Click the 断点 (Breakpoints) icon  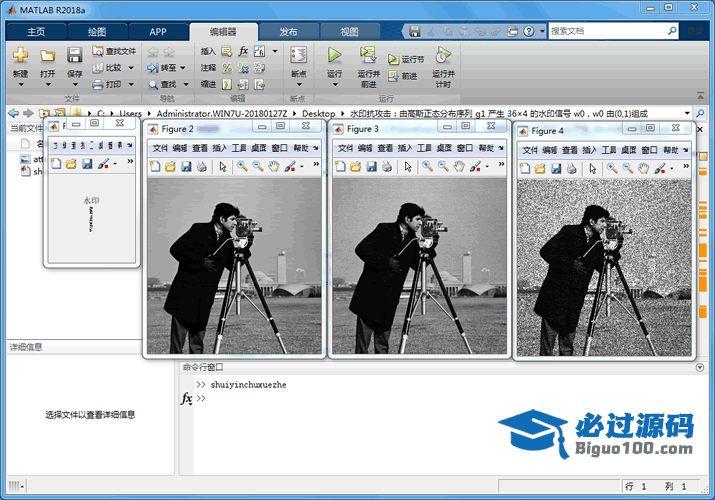tap(299, 55)
